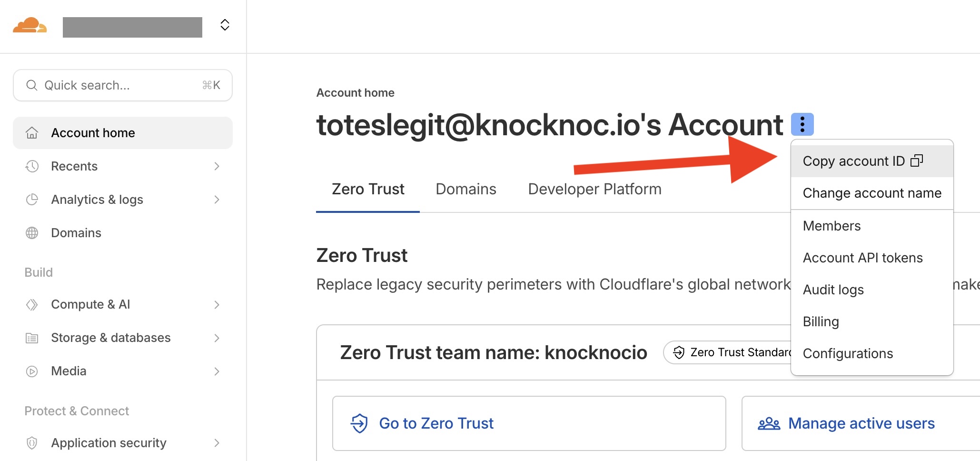Click the Storage & databases icon
980x461 pixels.
[32, 338]
